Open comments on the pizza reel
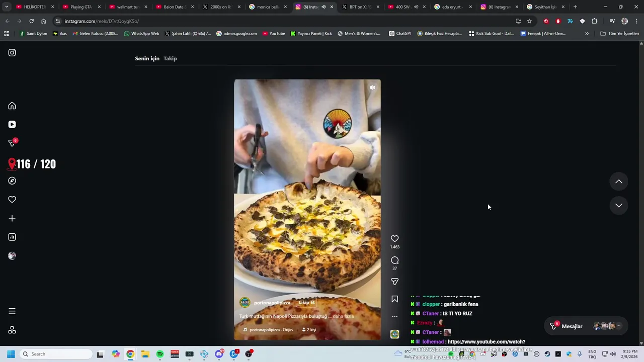This screenshot has height=362, width=644. [x=395, y=260]
